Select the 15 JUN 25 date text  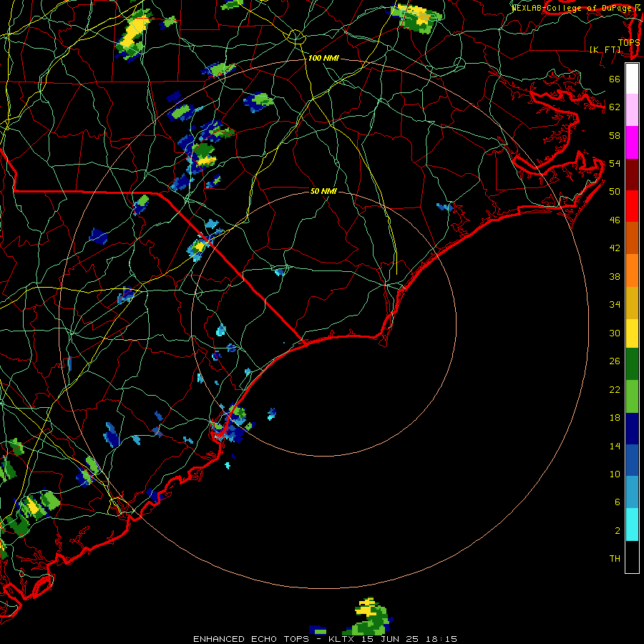coord(390,639)
